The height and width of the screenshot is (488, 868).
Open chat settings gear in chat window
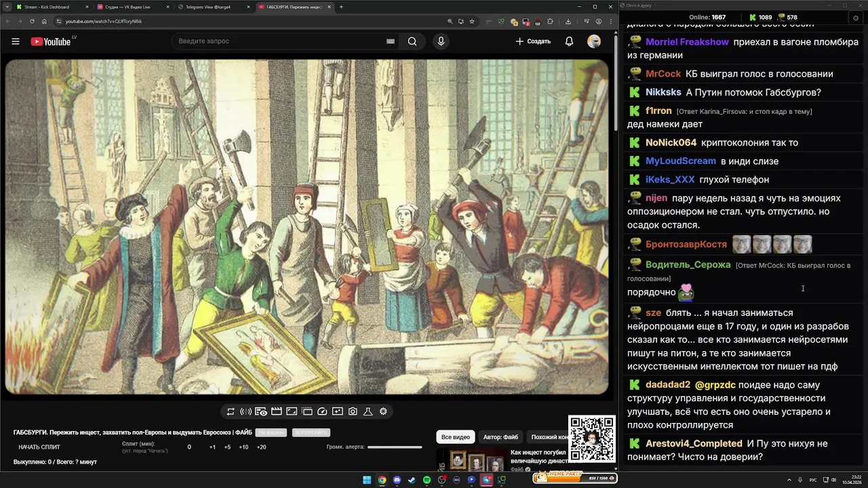tap(856, 18)
